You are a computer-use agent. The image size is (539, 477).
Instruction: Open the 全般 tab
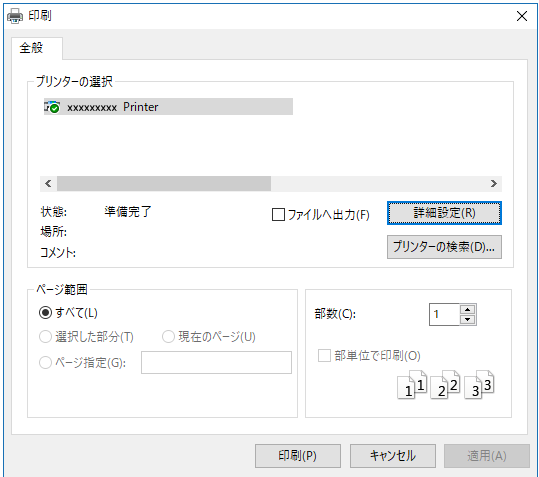coord(32,48)
